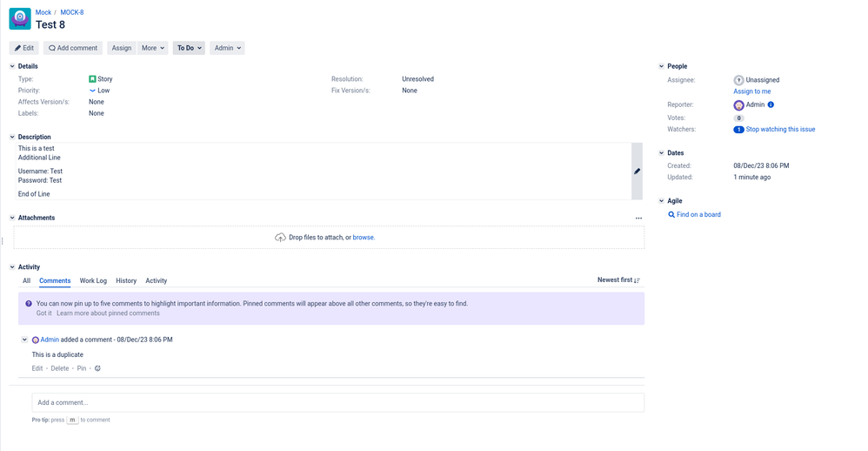Click the Admin author link on the comment
This screenshot has height=451, width=868.
pos(50,340)
